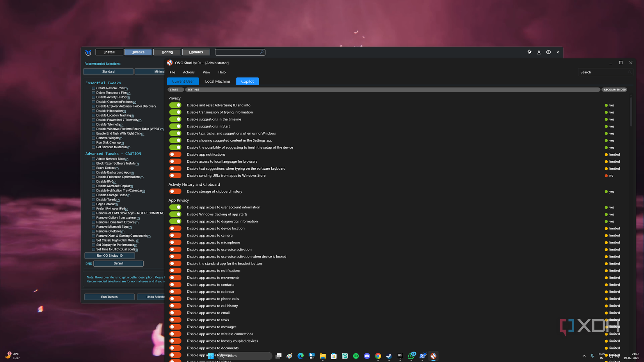The height and width of the screenshot is (362, 644).
Task: Open Discord from the taskbar
Action: tap(367, 356)
